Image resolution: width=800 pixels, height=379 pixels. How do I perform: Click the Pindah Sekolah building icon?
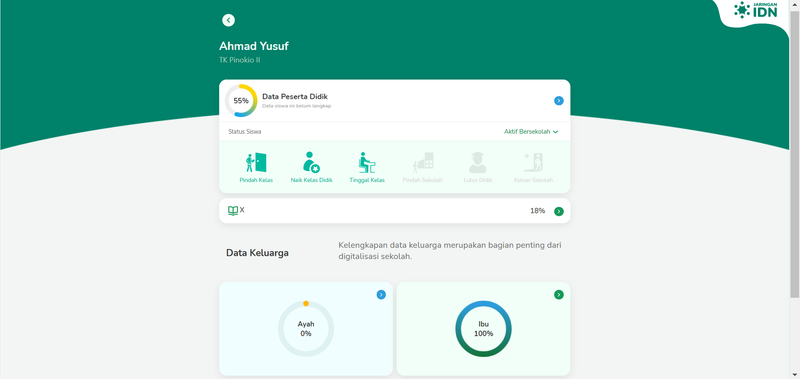pyautogui.click(x=422, y=162)
